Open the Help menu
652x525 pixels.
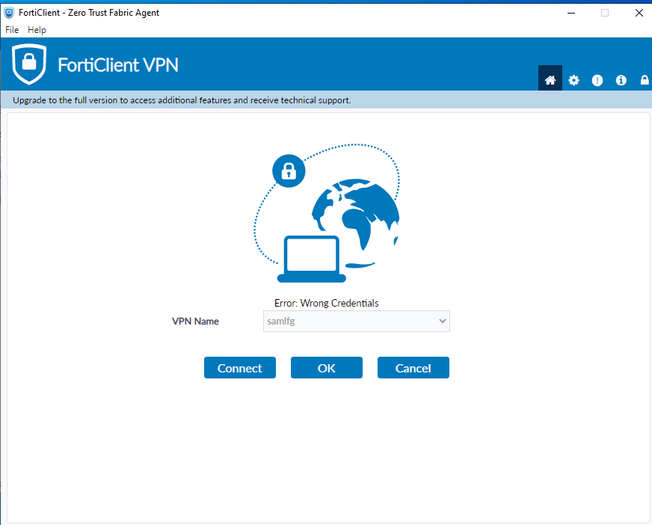[x=37, y=30]
